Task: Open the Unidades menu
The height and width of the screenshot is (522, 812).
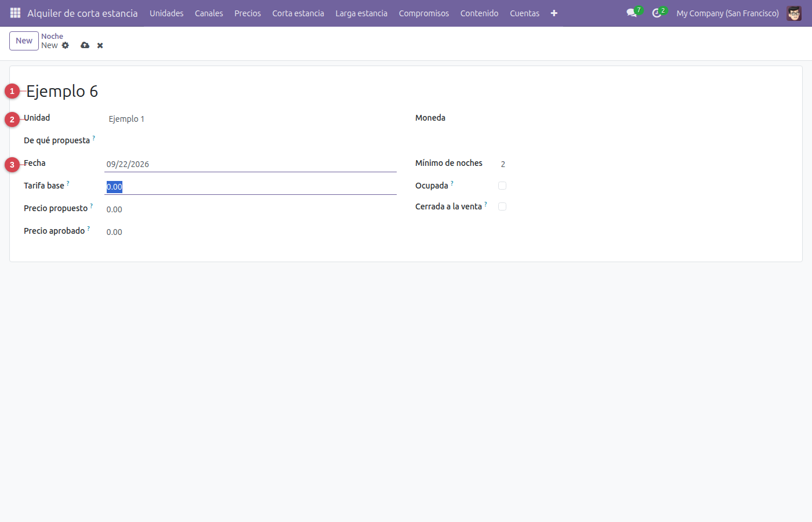Action: pyautogui.click(x=166, y=13)
